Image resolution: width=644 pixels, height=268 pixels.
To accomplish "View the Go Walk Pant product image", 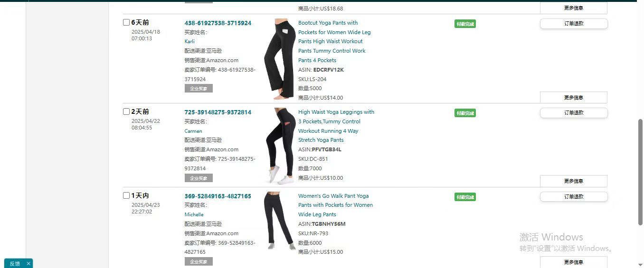I will 280,221.
